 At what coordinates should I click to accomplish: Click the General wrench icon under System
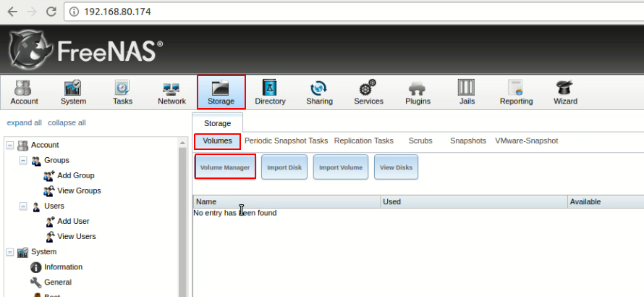(36, 283)
